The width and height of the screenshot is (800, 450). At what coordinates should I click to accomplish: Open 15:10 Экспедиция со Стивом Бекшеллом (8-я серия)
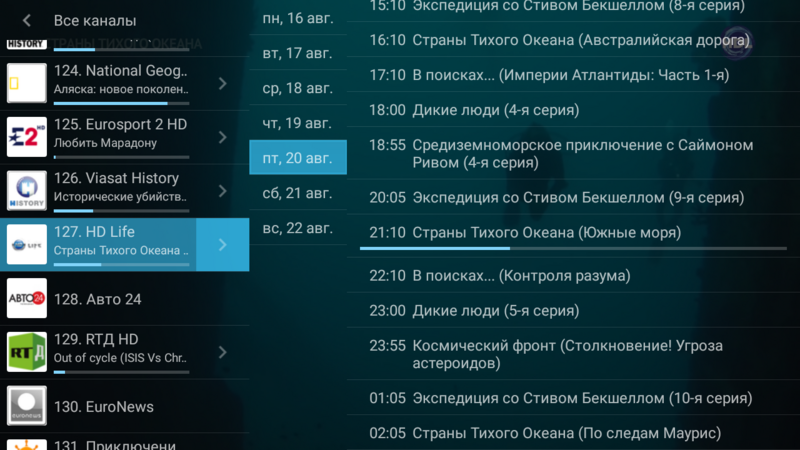[573, 8]
